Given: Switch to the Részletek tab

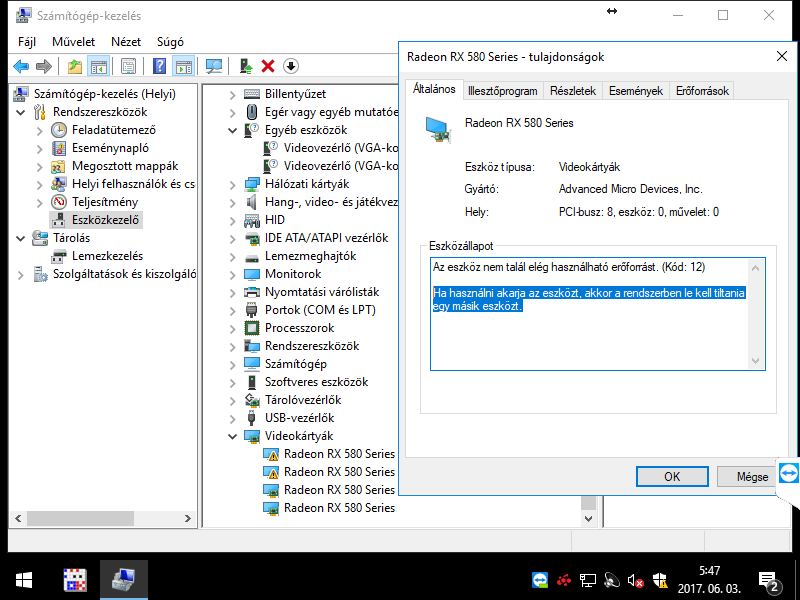Looking at the screenshot, I should pos(573,91).
